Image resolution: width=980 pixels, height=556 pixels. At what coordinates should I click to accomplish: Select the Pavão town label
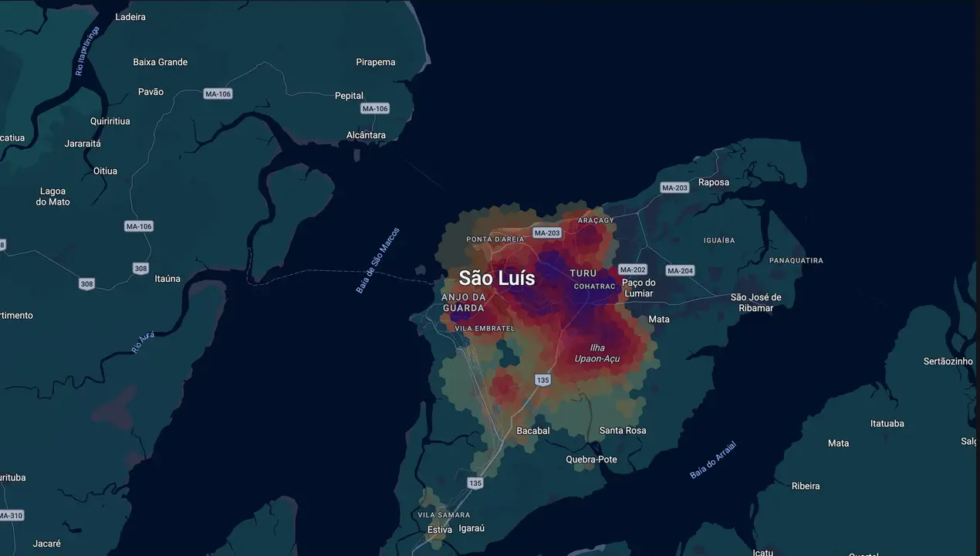[151, 92]
